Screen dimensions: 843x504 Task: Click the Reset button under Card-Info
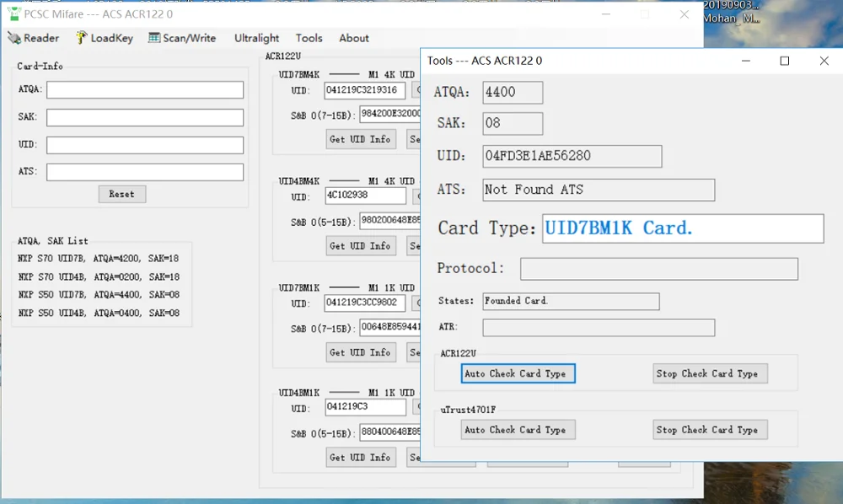122,194
